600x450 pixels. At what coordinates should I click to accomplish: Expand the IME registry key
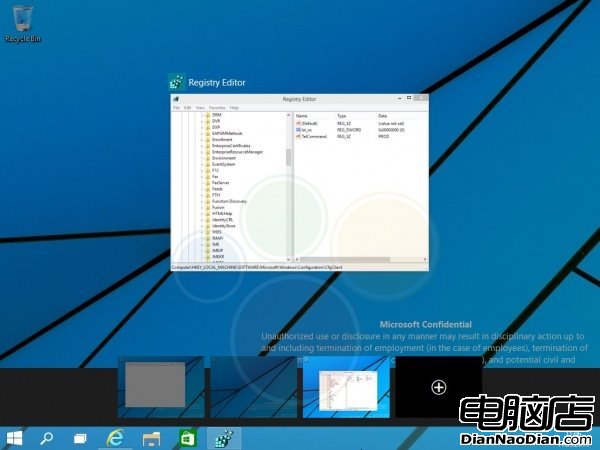coord(202,244)
